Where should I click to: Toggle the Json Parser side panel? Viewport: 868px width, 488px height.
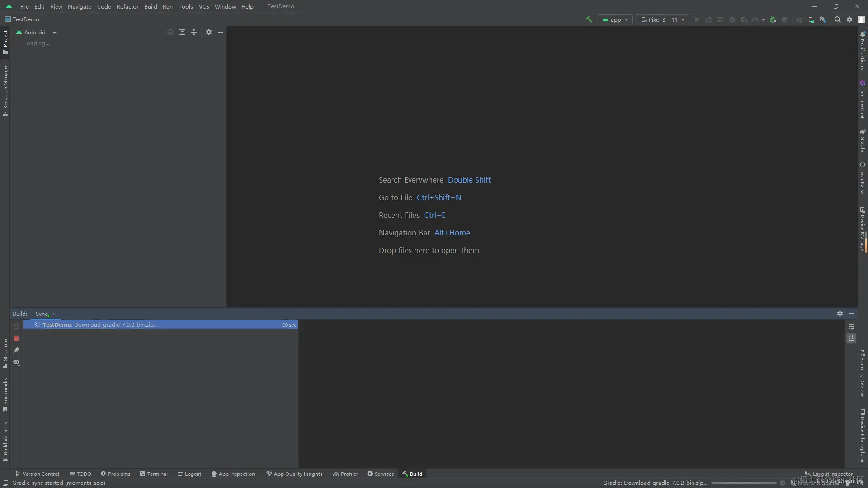863,179
